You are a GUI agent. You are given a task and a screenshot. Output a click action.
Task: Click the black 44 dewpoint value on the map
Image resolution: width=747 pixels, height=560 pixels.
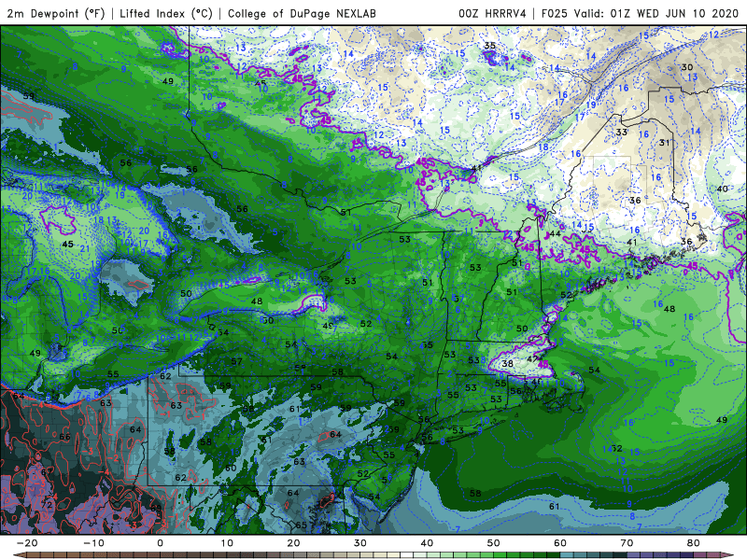tap(555, 234)
